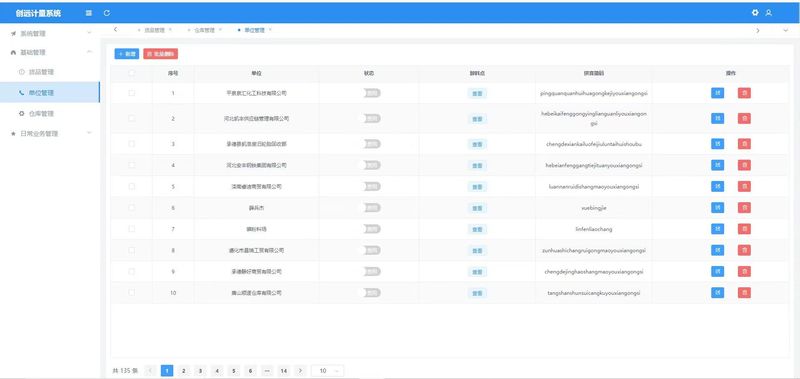Go to page 14 in pagination
The image size is (800, 379).
click(x=284, y=371)
